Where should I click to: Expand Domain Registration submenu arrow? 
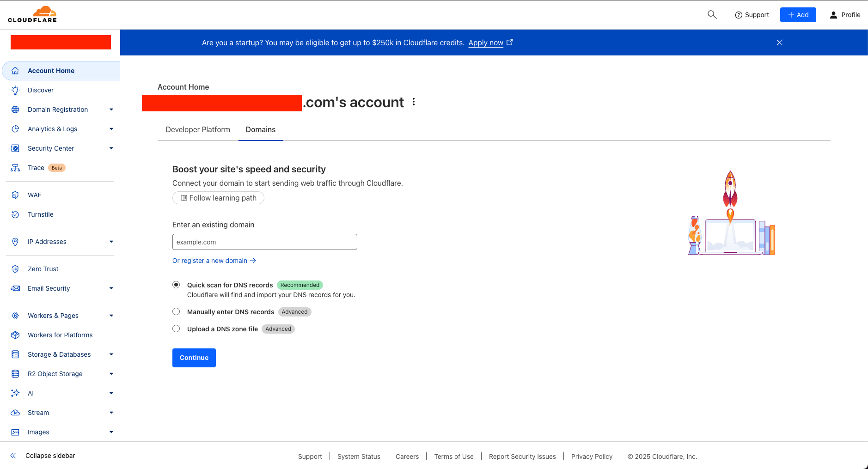[111, 110]
